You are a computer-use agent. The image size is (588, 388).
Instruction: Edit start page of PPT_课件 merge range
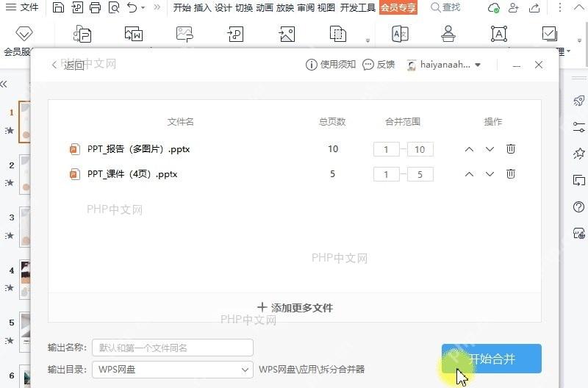387,174
